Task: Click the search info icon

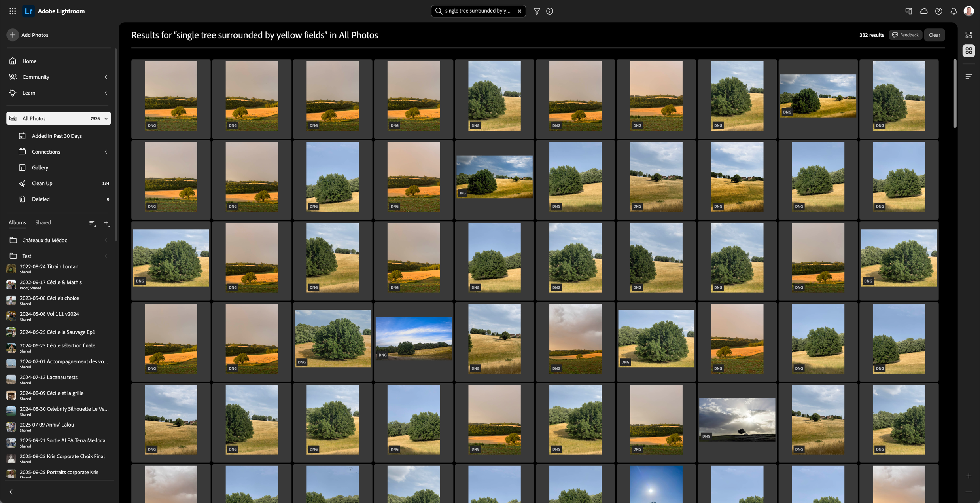Action: coord(550,11)
